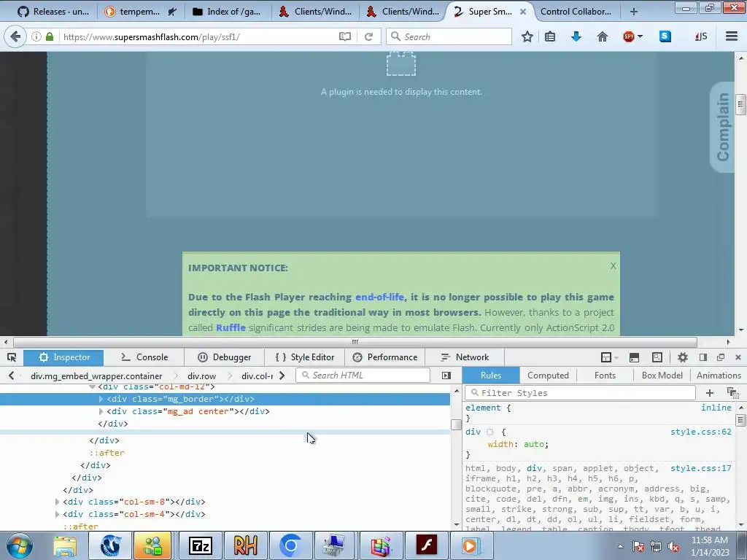Open the Style Editor tab
Image resolution: width=747 pixels, height=560 pixels.
305,357
